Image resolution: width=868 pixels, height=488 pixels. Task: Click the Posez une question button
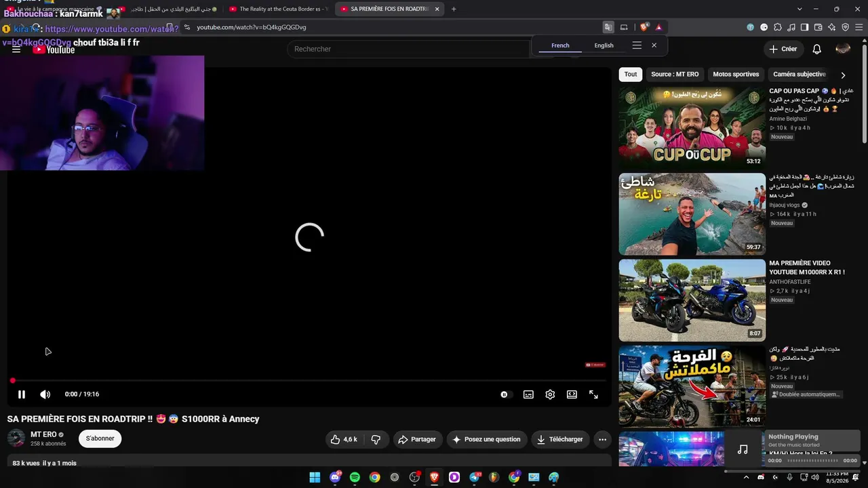click(x=487, y=439)
